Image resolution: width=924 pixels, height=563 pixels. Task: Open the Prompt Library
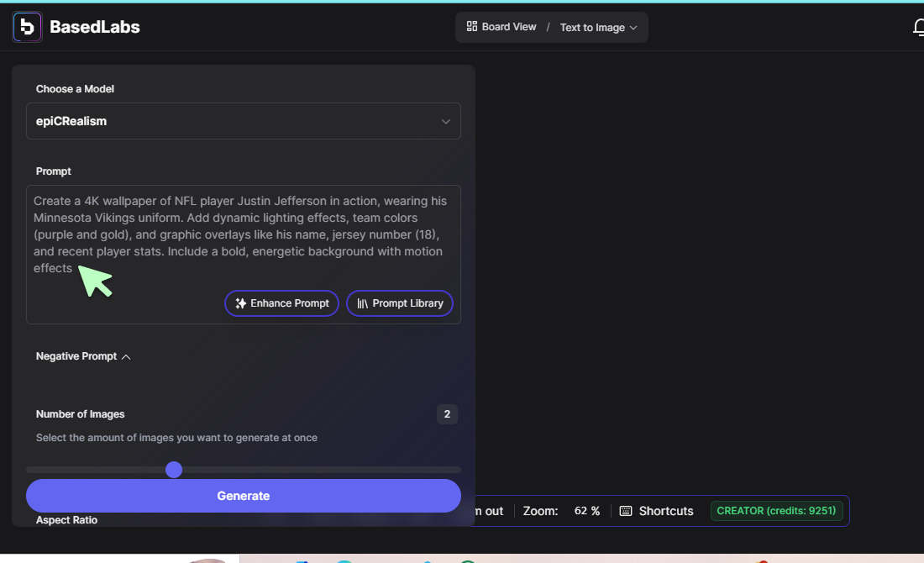[x=400, y=303]
